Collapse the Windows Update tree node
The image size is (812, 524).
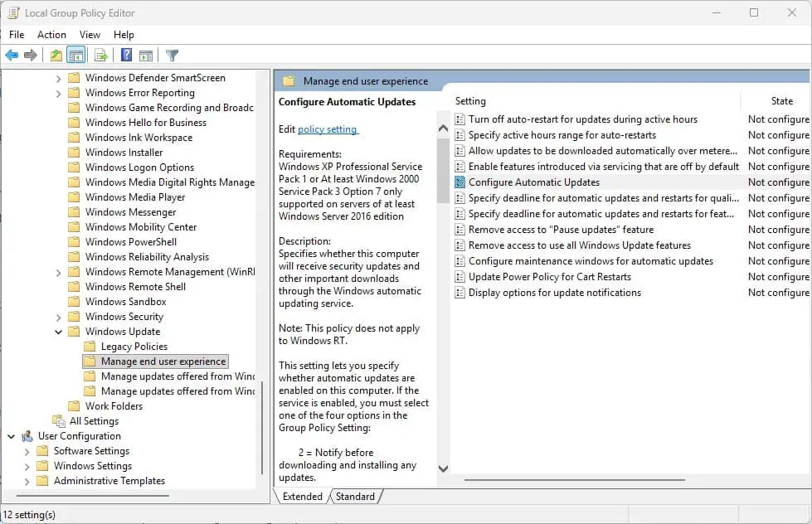coord(59,332)
